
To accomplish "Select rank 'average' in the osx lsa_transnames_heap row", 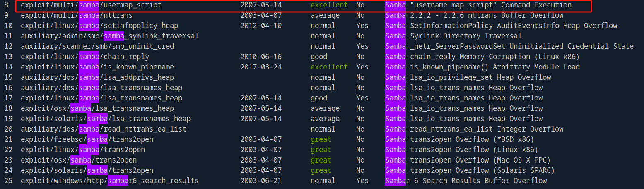I will coord(325,109).
